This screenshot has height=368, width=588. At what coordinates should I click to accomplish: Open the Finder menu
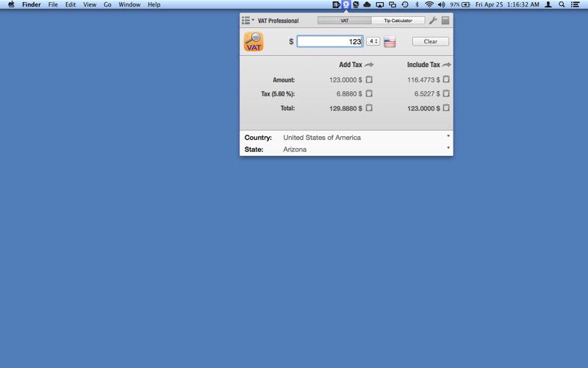click(x=32, y=4)
